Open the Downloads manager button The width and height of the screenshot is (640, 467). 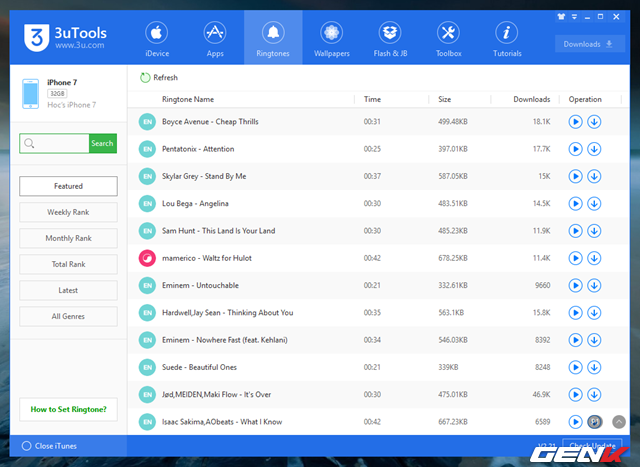pyautogui.click(x=589, y=44)
